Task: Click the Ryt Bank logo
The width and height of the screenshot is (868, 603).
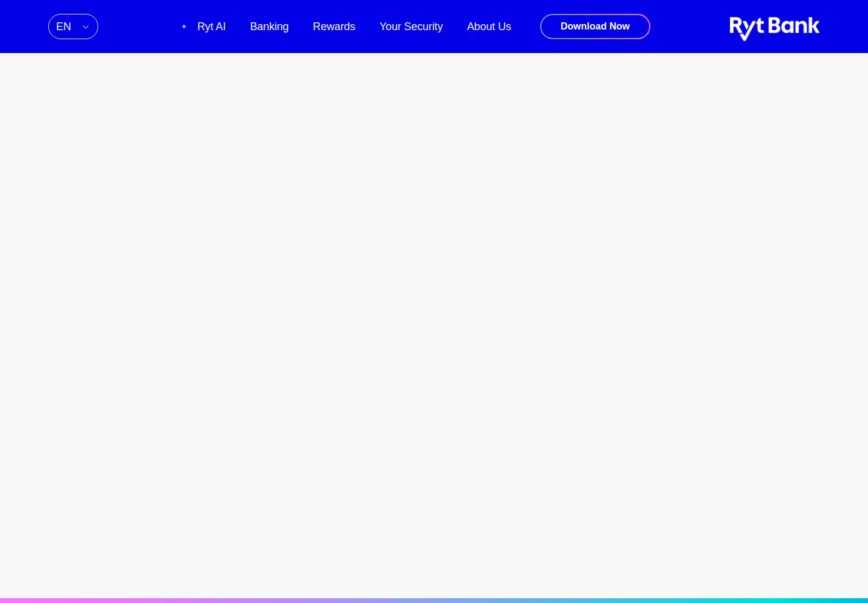Action: pyautogui.click(x=775, y=28)
